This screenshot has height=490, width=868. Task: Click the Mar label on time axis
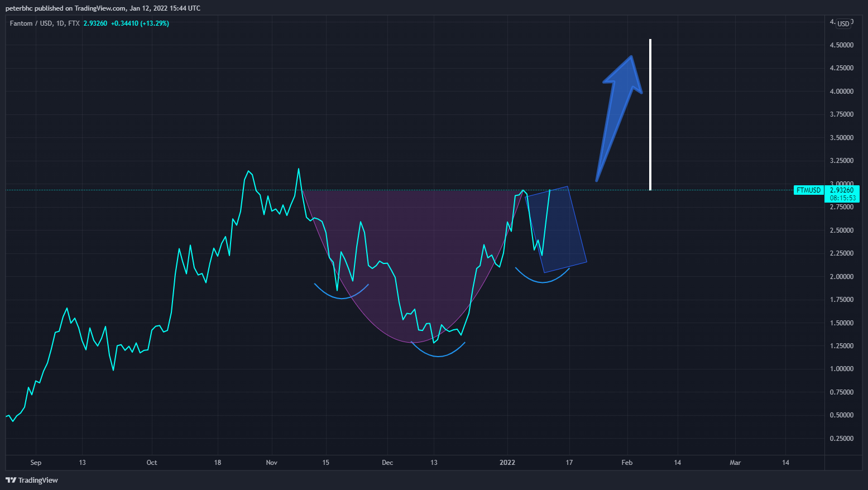point(735,463)
